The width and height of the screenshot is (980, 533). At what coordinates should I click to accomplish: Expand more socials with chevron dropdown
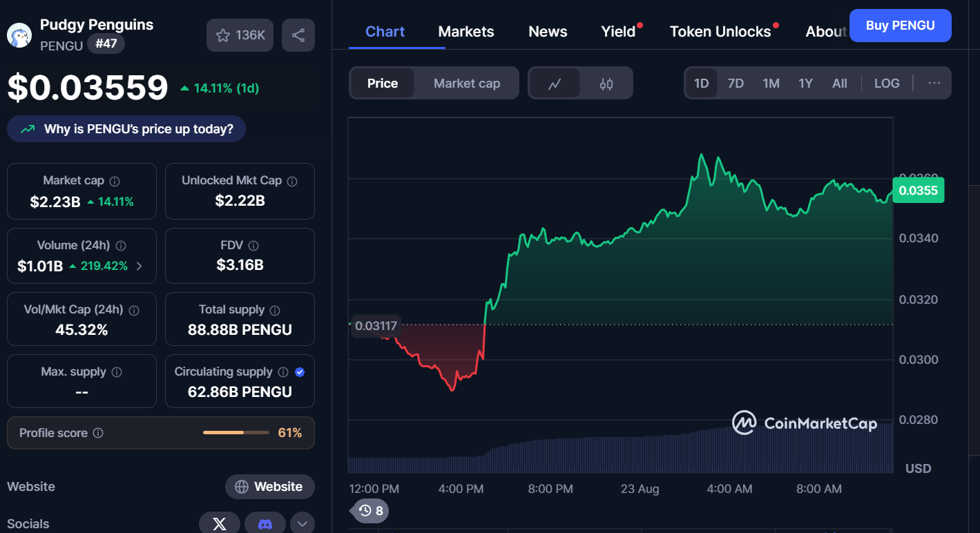pos(302,524)
